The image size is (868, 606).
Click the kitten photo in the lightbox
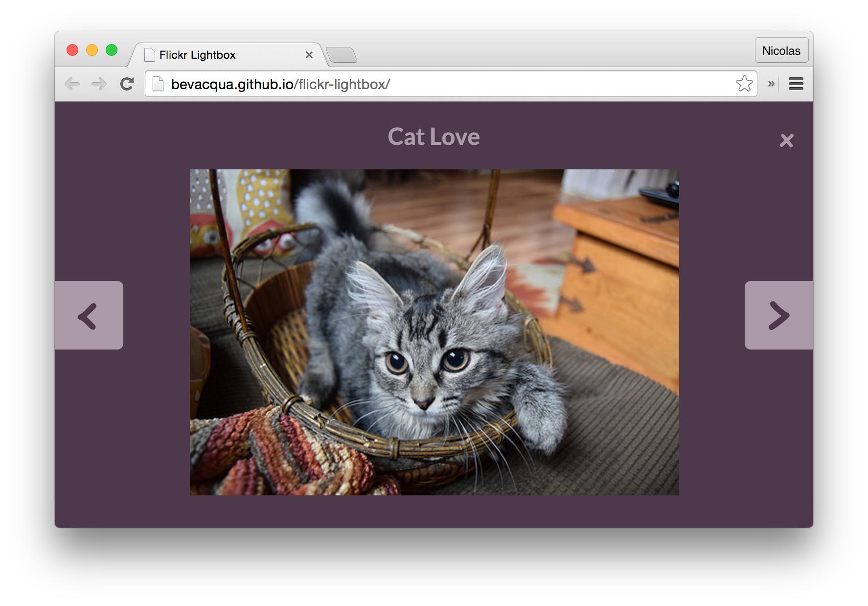pyautogui.click(x=434, y=332)
